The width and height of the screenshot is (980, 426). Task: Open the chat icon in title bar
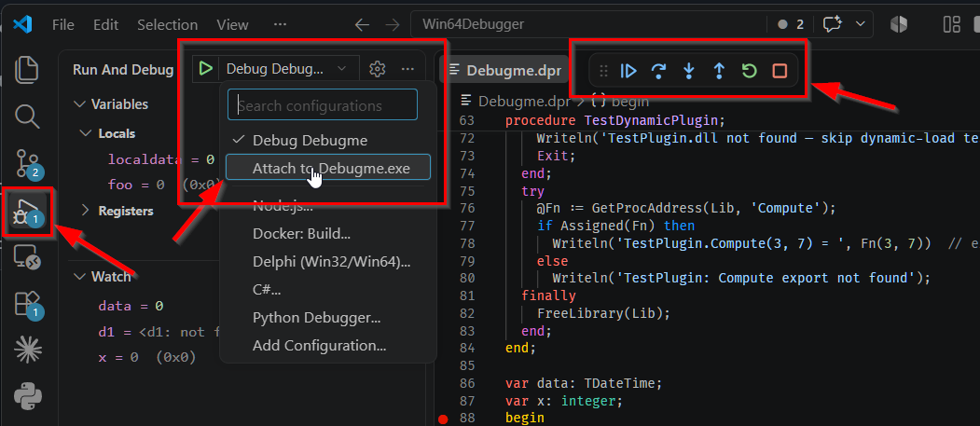click(x=832, y=24)
